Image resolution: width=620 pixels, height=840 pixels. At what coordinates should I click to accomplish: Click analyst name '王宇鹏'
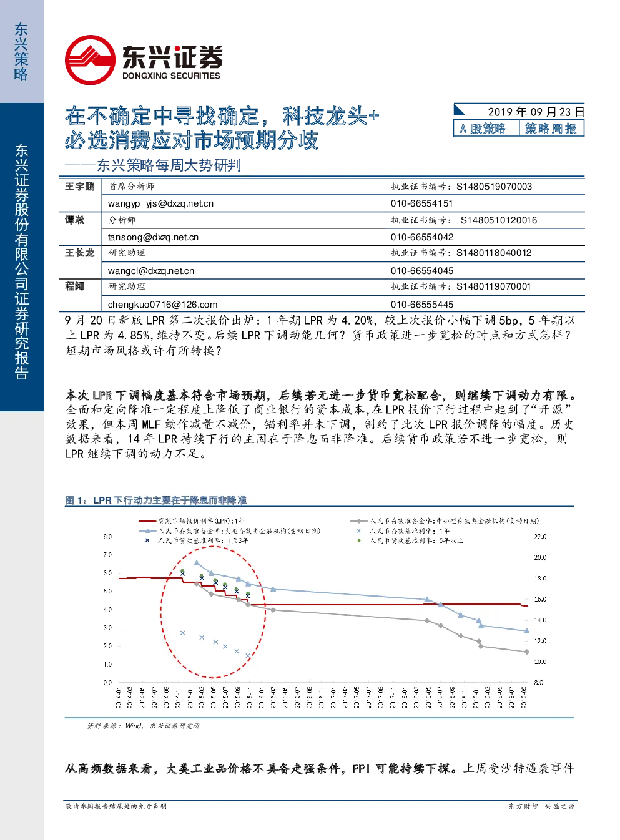[79, 187]
